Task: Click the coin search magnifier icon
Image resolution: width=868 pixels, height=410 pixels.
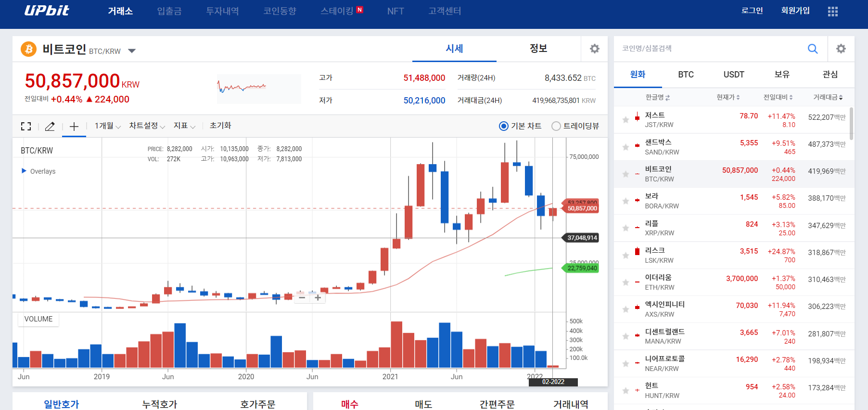Action: pos(813,49)
